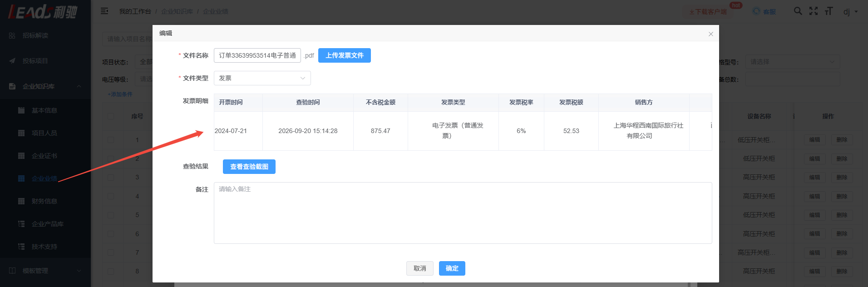
Task: Click the 企业证书 grid icon
Action: pyautogui.click(x=21, y=156)
